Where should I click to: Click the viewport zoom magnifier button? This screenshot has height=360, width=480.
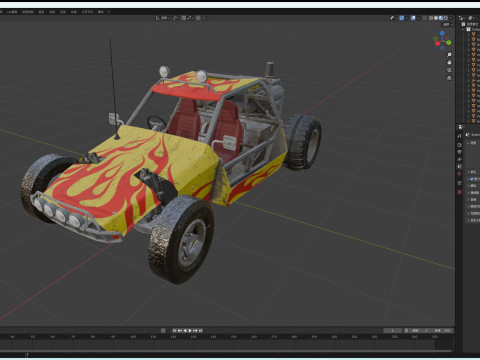(449, 55)
